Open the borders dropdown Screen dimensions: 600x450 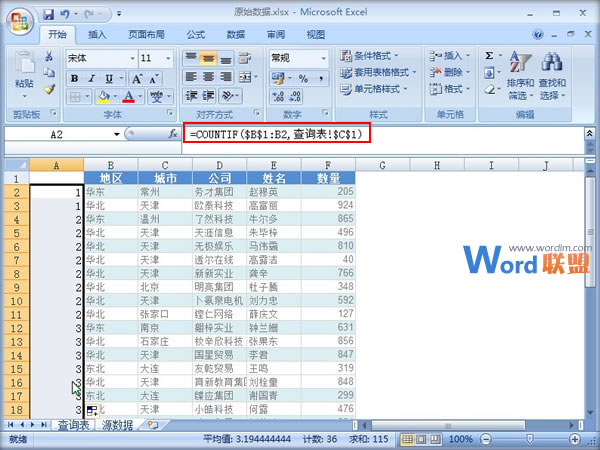88,96
